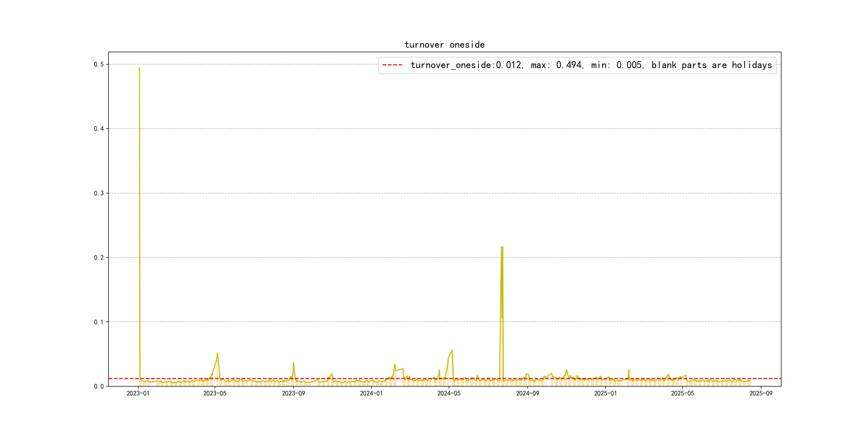
Task: Click the 2025-01 x-axis label
Action: tap(605, 394)
